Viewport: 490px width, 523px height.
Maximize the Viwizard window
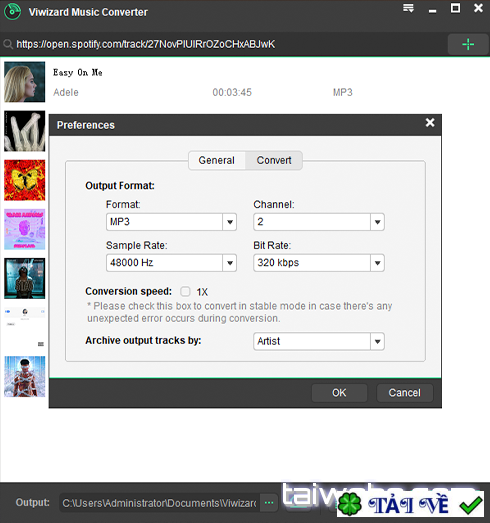[455, 8]
